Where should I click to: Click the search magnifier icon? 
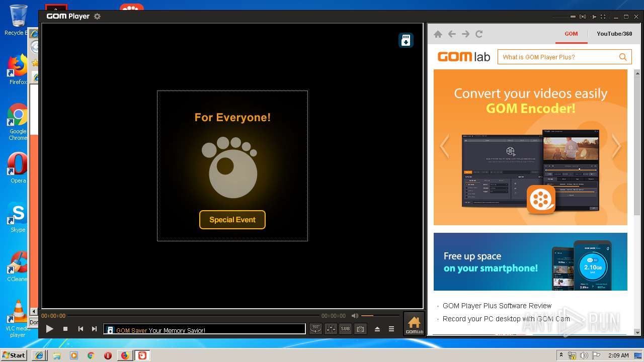tap(623, 57)
